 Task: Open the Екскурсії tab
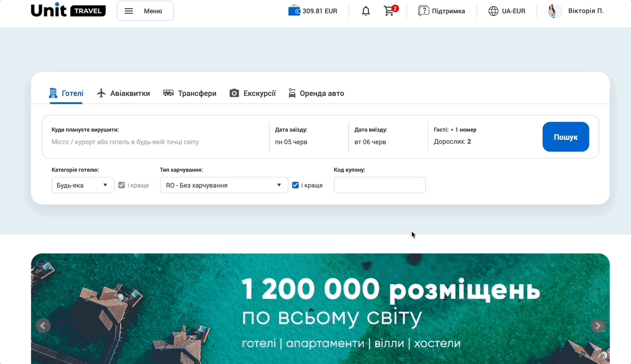253,93
